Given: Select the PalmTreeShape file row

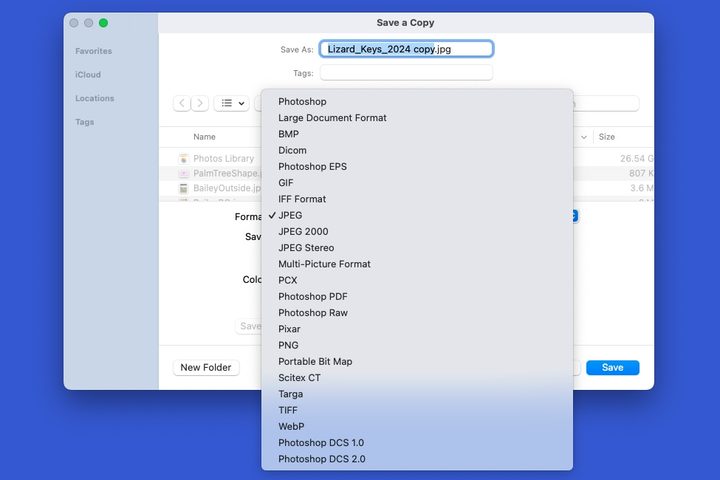Looking at the screenshot, I should (x=407, y=173).
